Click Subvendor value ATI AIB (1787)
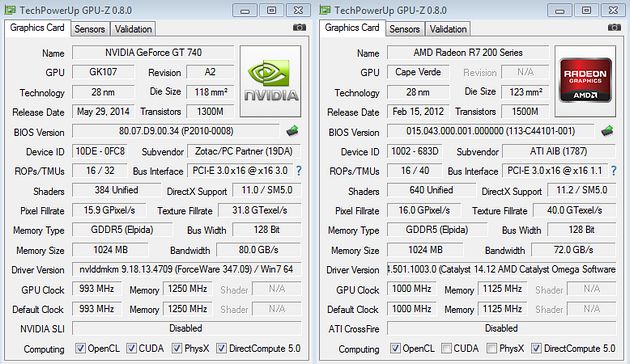The width and height of the screenshot is (630, 364). click(559, 151)
